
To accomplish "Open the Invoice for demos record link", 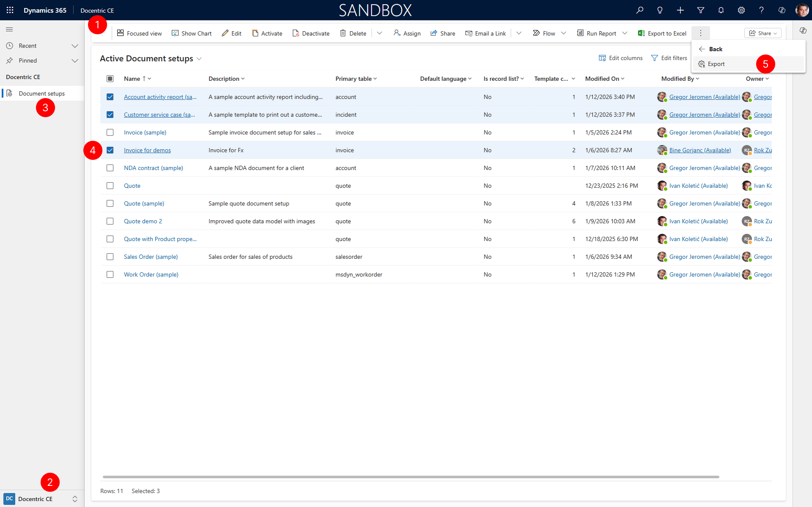I will pos(147,150).
